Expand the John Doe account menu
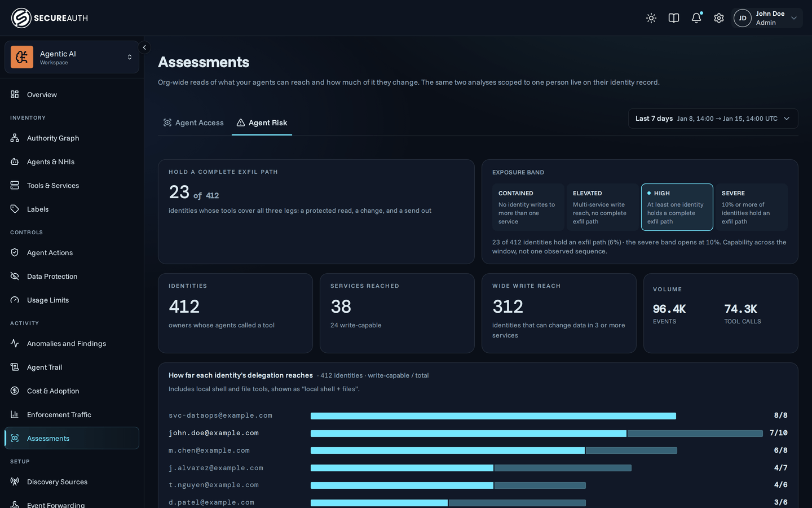812x508 pixels. tap(767, 18)
